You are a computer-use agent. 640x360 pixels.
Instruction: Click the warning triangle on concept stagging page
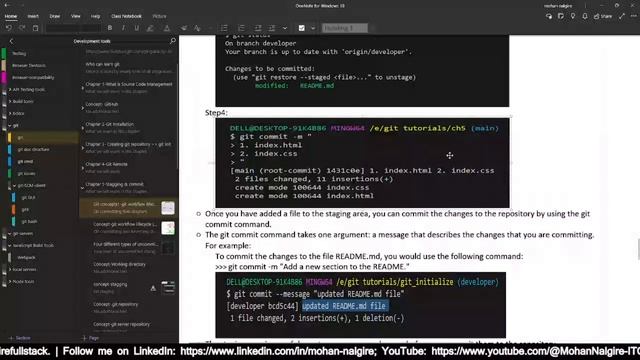153,288
